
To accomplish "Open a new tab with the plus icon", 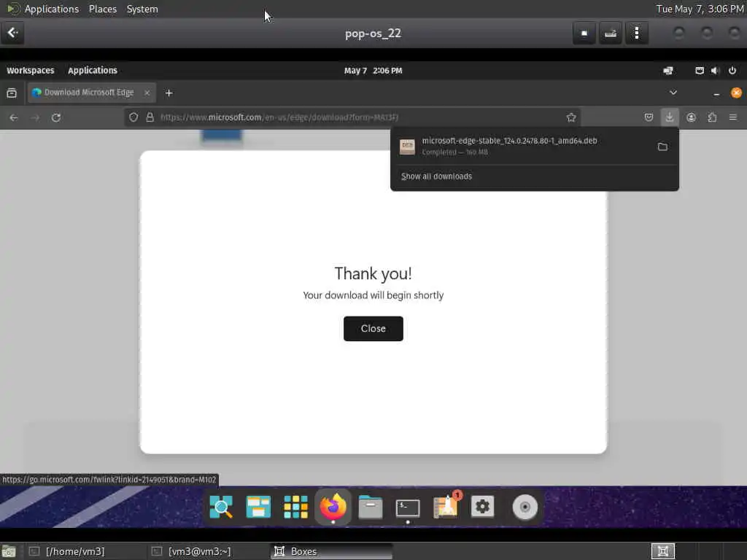I will 169,93.
